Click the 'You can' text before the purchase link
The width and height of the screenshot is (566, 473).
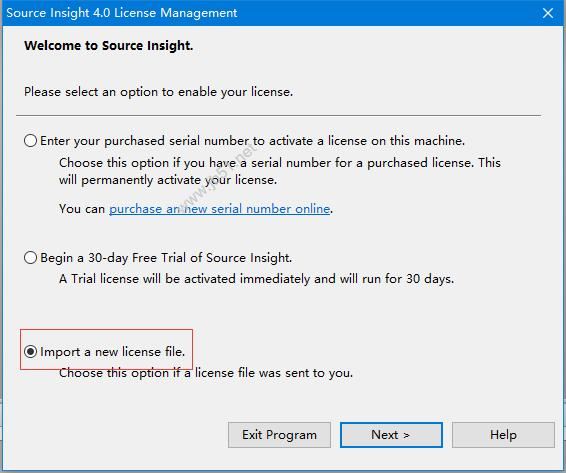82,209
